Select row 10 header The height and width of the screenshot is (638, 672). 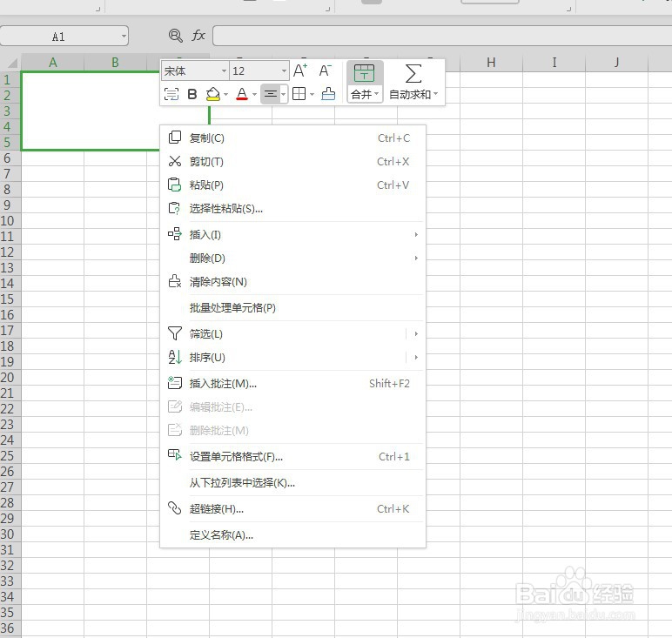[10, 221]
